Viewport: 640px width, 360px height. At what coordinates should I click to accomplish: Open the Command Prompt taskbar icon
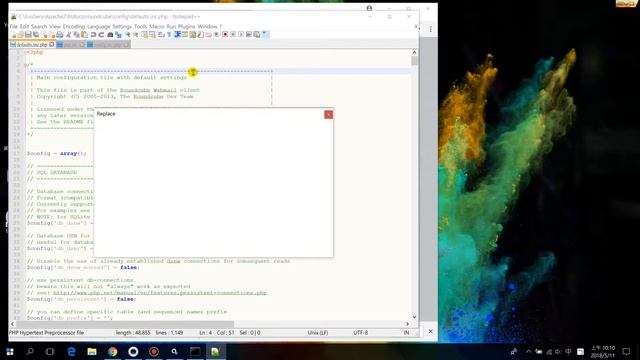tap(195, 351)
